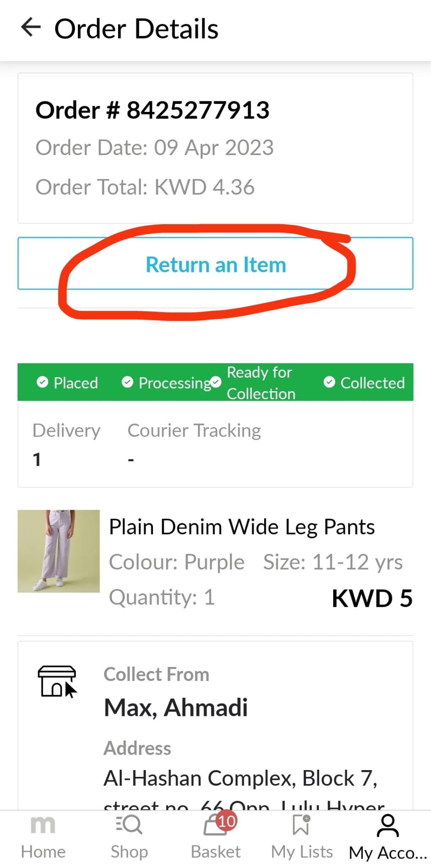This screenshot has width=431, height=868.
Task: Tap the Max, Ahmadi store name
Action: (x=176, y=707)
